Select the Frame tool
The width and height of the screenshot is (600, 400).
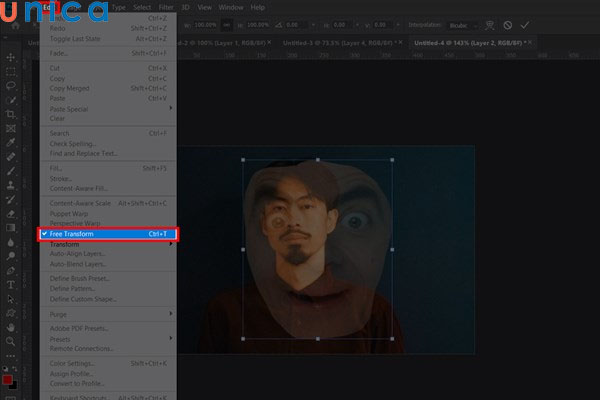[11, 128]
